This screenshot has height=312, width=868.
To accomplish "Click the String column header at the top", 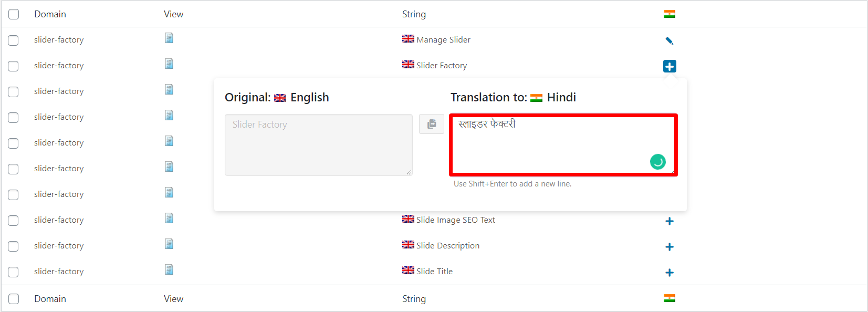I will pos(414,14).
